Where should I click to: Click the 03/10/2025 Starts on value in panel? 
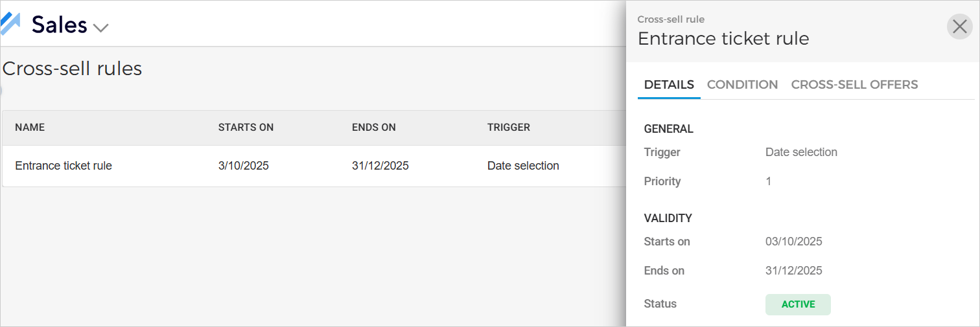point(793,242)
